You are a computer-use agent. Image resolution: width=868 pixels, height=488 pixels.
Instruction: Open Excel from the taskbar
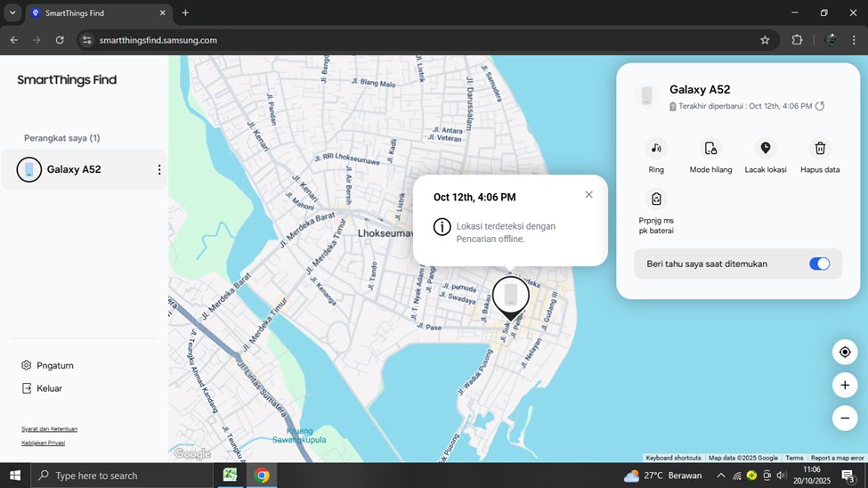(x=230, y=476)
